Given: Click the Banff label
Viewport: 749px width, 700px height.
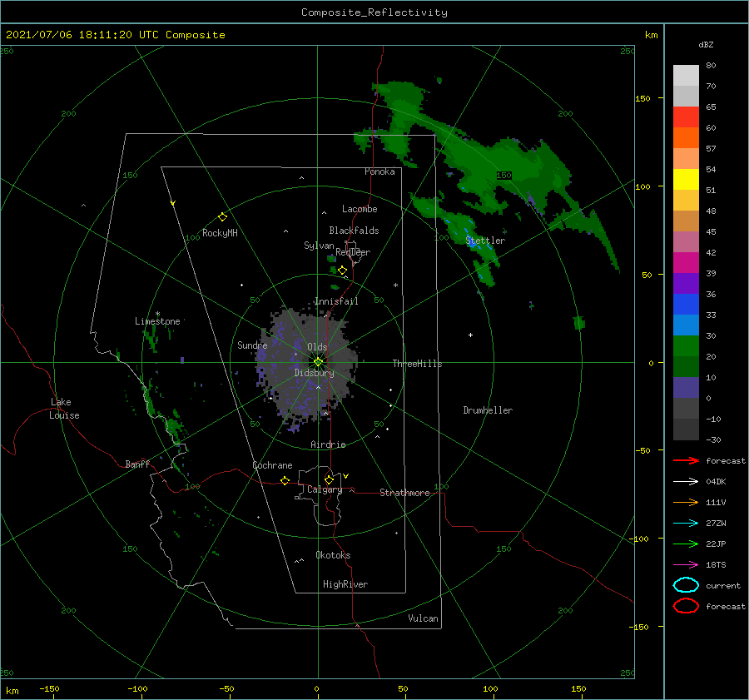Looking at the screenshot, I should pyautogui.click(x=137, y=464).
